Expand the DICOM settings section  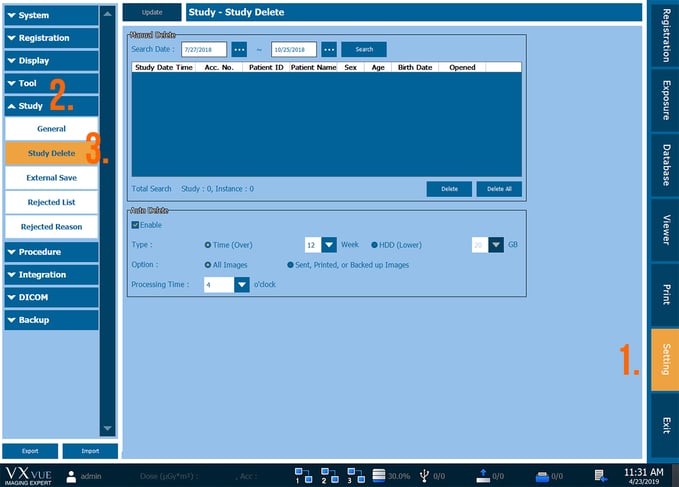[x=50, y=297]
